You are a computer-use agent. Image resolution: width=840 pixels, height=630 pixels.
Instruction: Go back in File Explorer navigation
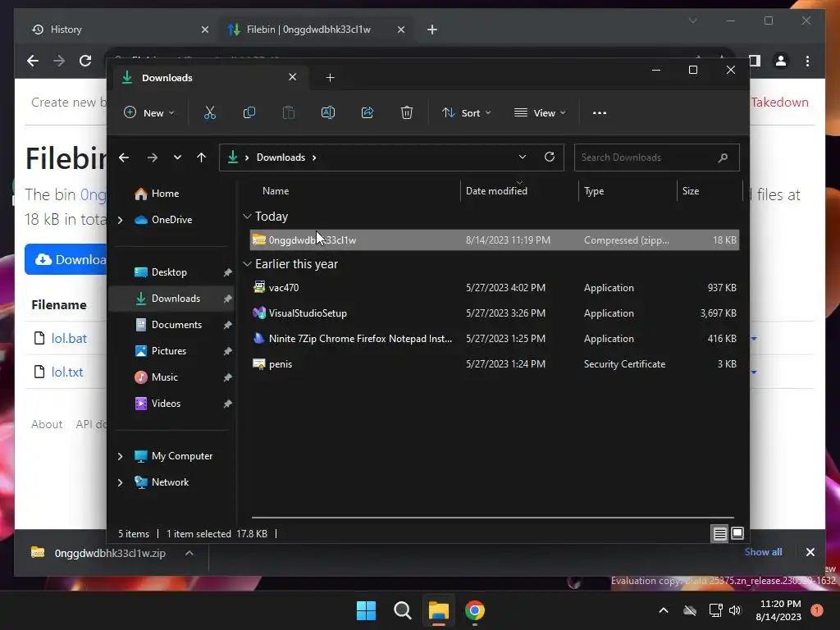click(x=124, y=157)
